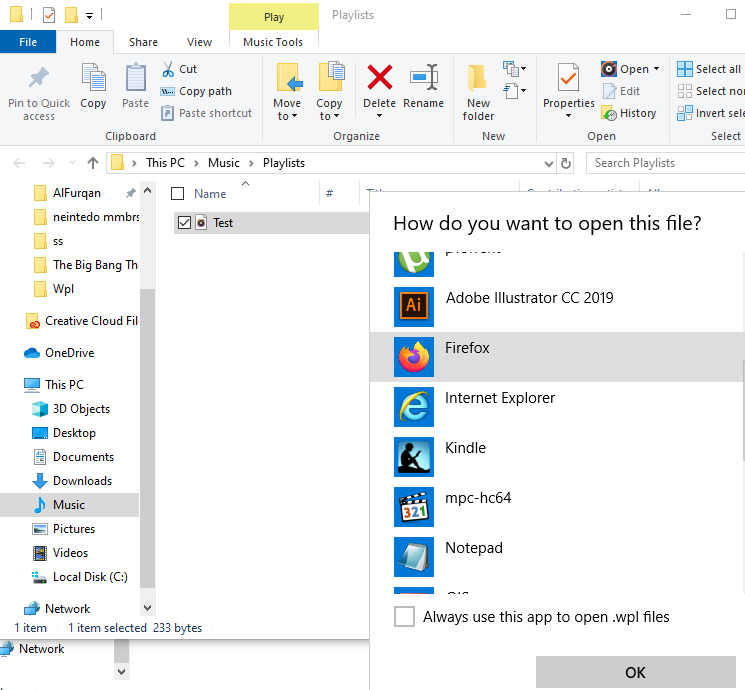The width and height of the screenshot is (745, 690).
Task: Open AlFurqan folder in sidebar
Action: coord(76,193)
